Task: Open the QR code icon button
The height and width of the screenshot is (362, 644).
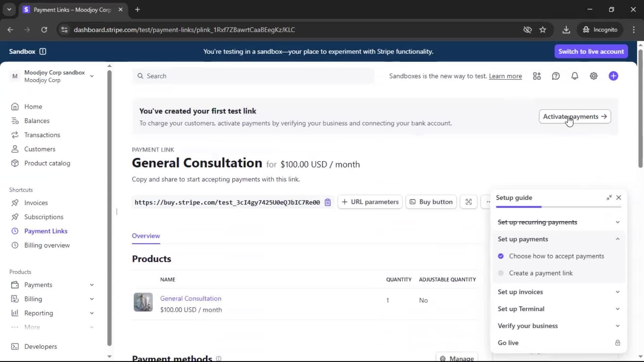Action: click(x=469, y=202)
